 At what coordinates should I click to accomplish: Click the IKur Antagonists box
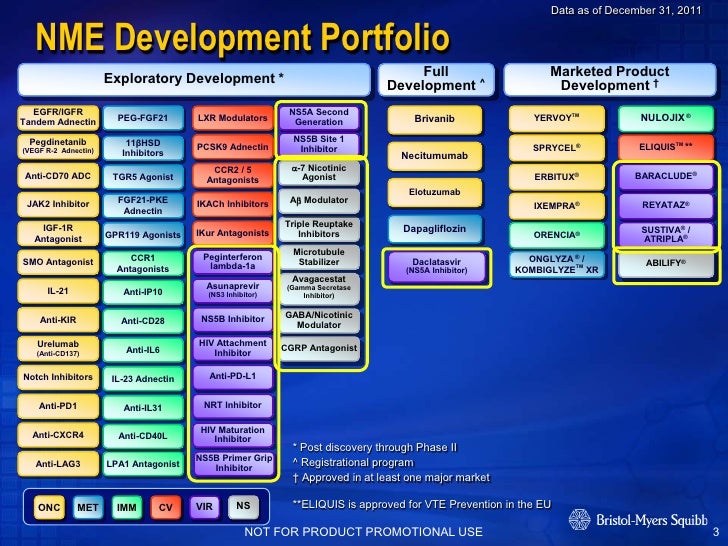233,233
